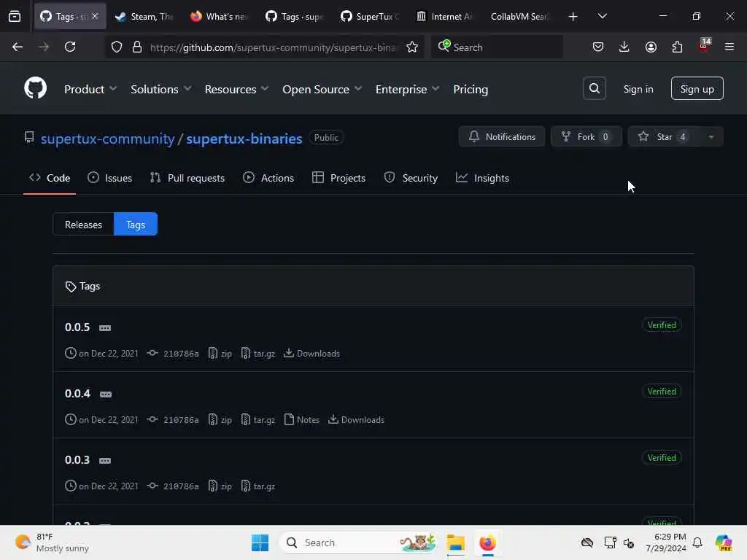Image resolution: width=747 pixels, height=560 pixels.
Task: Open supertux-binaries repository link
Action: coord(244,139)
